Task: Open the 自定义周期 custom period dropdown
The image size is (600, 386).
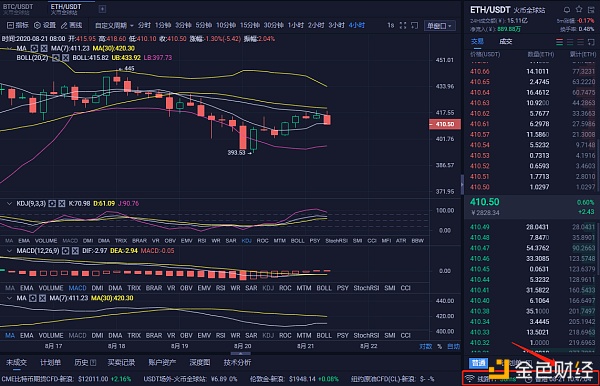Action: [x=114, y=25]
